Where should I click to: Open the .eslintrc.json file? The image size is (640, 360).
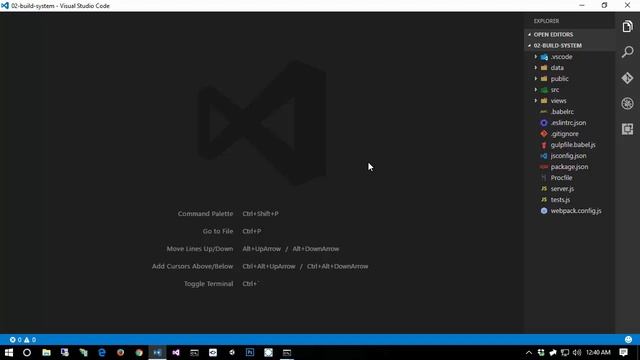tap(568, 123)
